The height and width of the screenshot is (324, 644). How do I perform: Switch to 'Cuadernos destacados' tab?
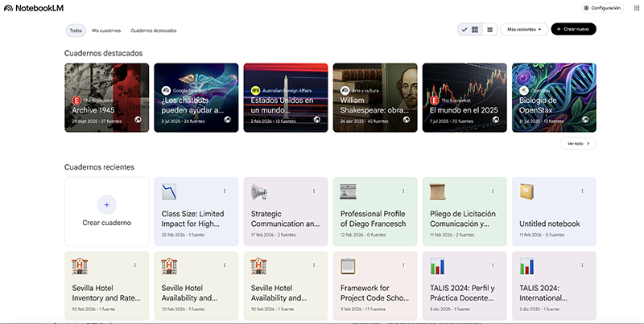click(153, 31)
